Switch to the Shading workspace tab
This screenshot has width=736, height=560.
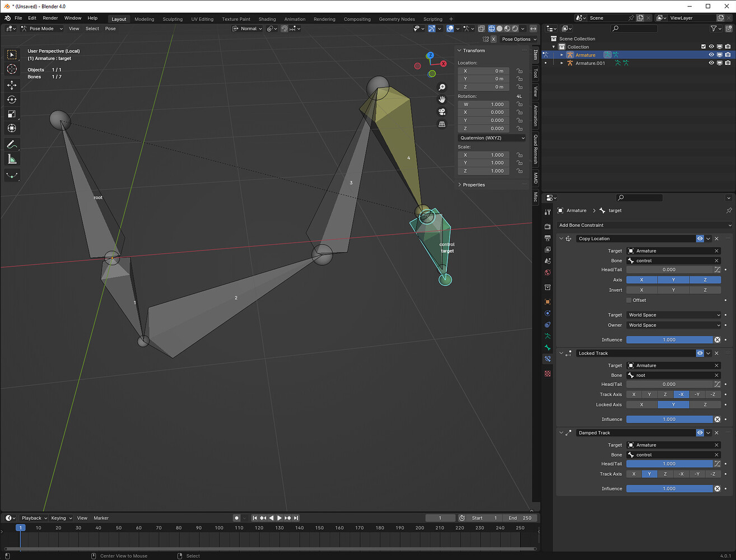point(267,19)
